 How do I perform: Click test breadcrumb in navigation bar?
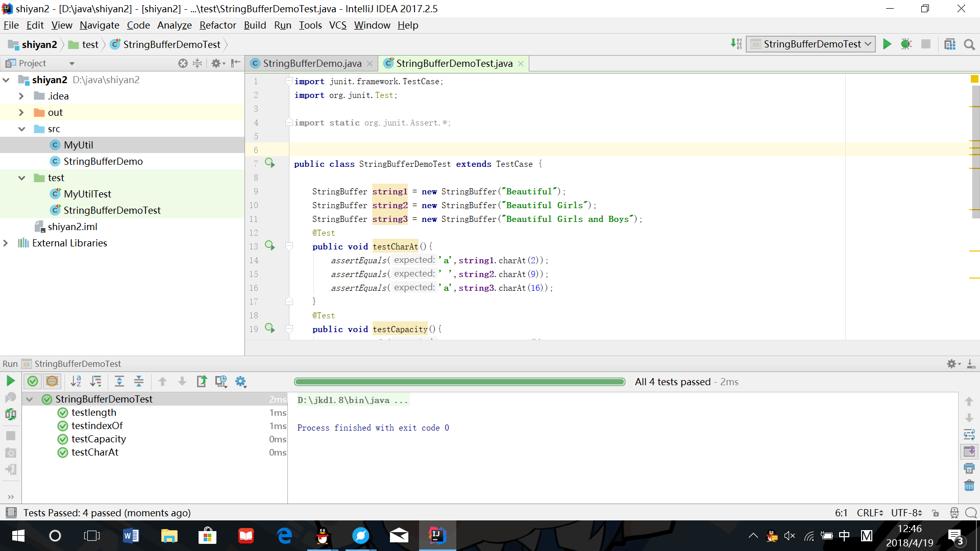(84, 44)
